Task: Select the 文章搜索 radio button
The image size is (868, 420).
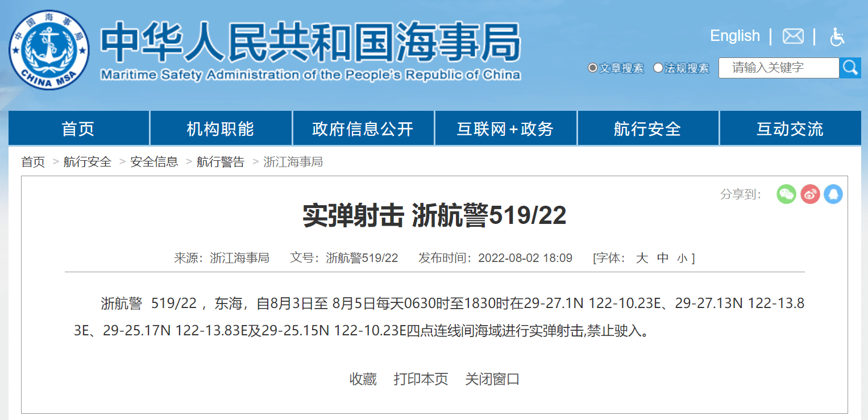Action: coord(592,68)
